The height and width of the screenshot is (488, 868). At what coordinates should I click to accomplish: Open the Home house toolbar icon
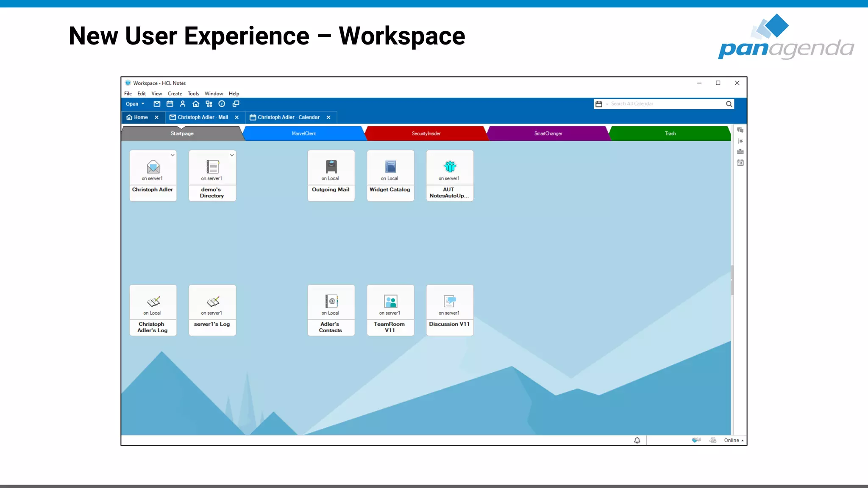pos(196,104)
